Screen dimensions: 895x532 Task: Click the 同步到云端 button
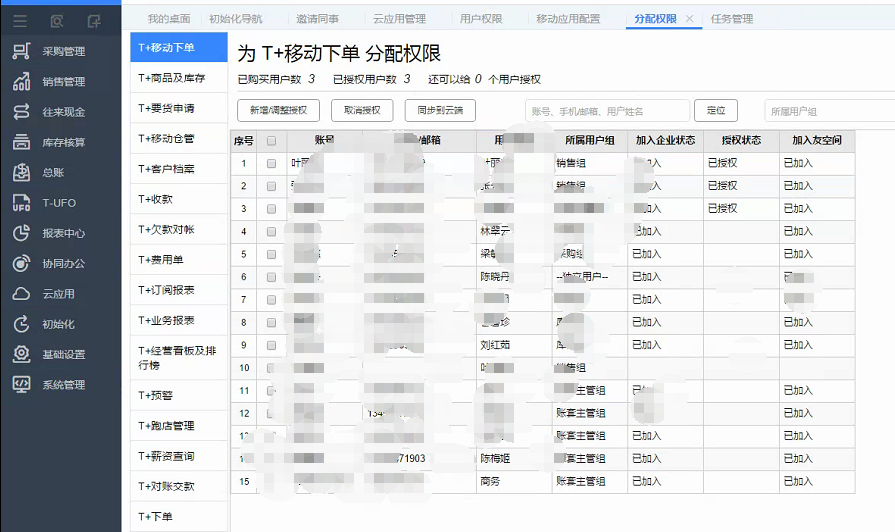(x=440, y=110)
